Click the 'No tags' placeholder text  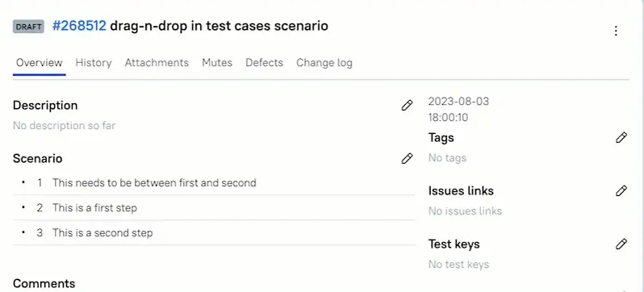pos(447,158)
